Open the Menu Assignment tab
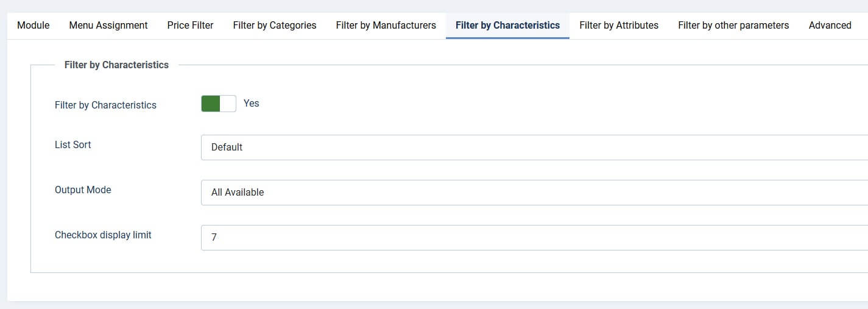This screenshot has height=309, width=868. tap(108, 26)
